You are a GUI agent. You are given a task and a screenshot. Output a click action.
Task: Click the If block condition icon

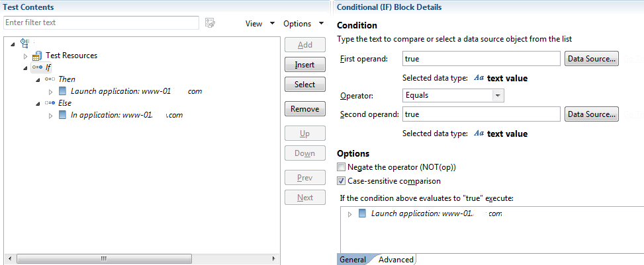point(37,67)
